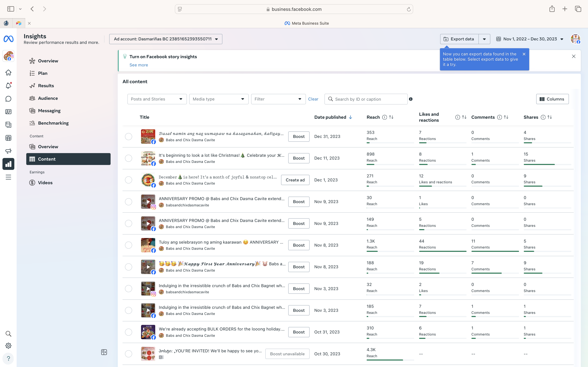This screenshot has width=588, height=367.
Task: Click the Columns button
Action: click(x=552, y=99)
